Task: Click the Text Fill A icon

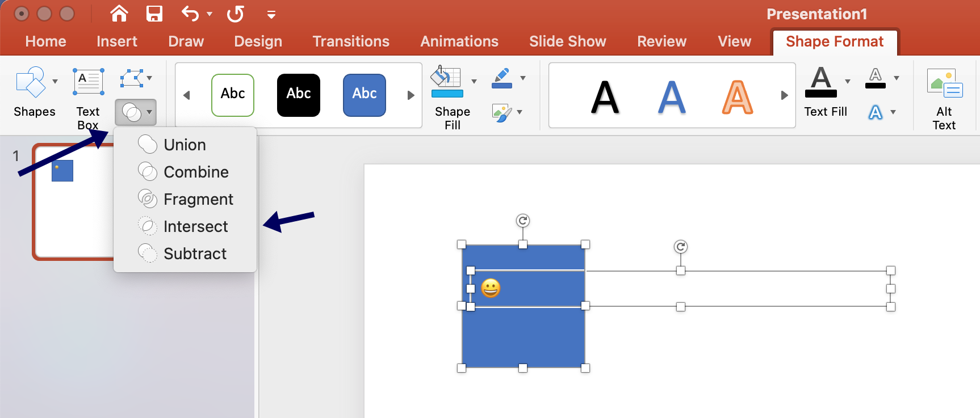Action: click(821, 82)
